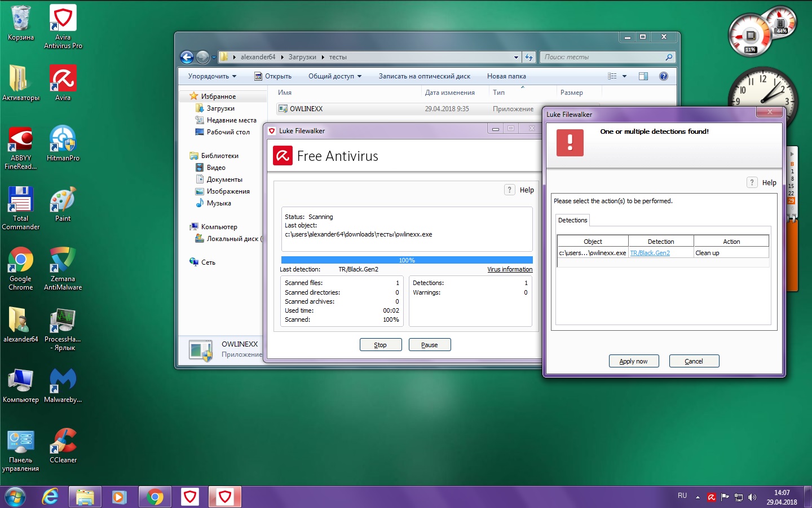812x508 pixels.
Task: Expand the view options dropdown arrow
Action: [624, 76]
